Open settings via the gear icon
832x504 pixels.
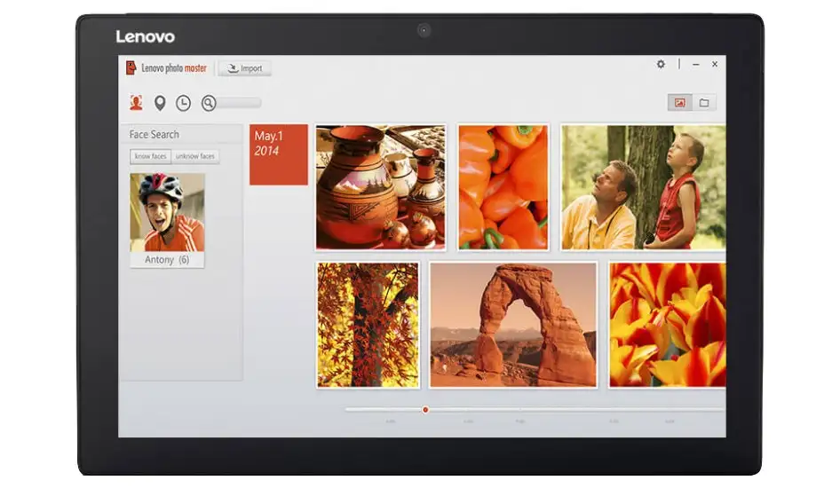pyautogui.click(x=661, y=65)
